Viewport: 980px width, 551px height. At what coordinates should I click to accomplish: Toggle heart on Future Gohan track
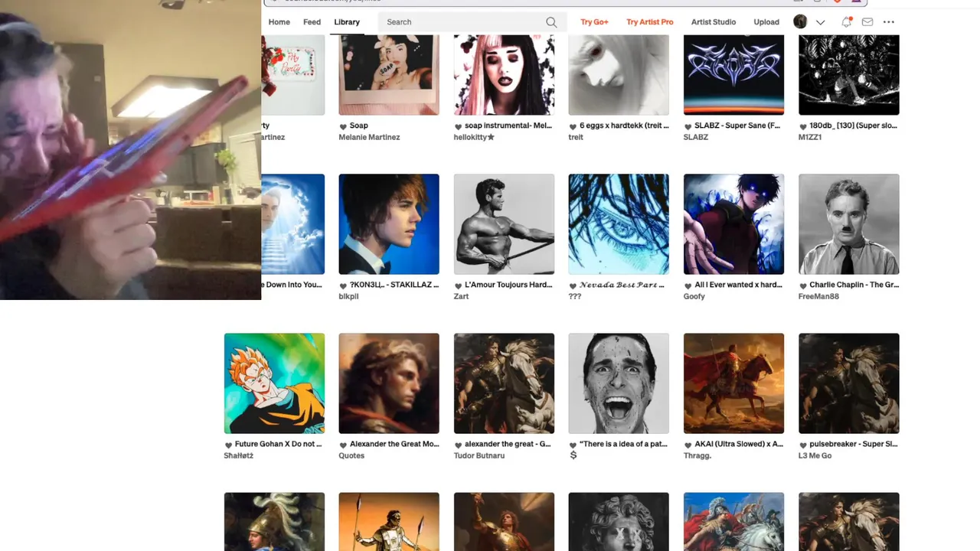(x=228, y=445)
